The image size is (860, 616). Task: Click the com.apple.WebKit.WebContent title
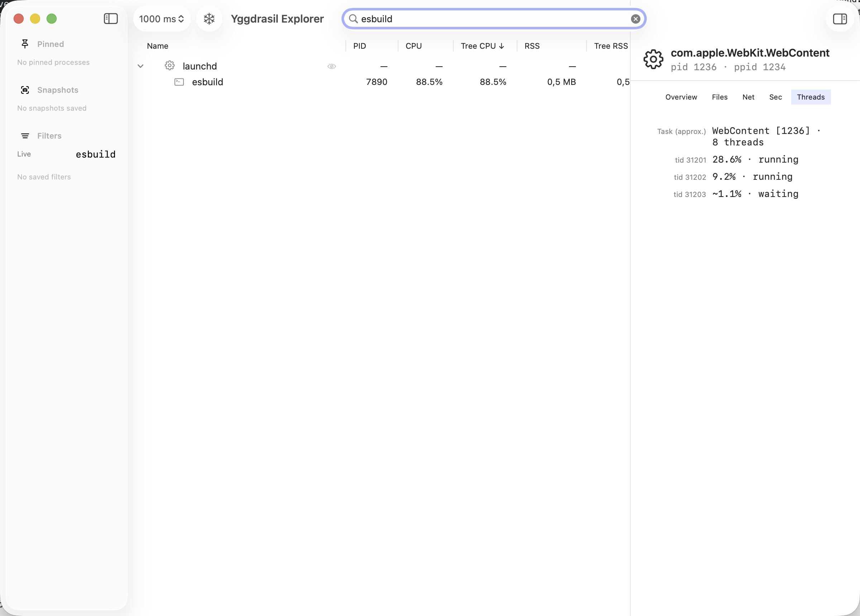[750, 53]
